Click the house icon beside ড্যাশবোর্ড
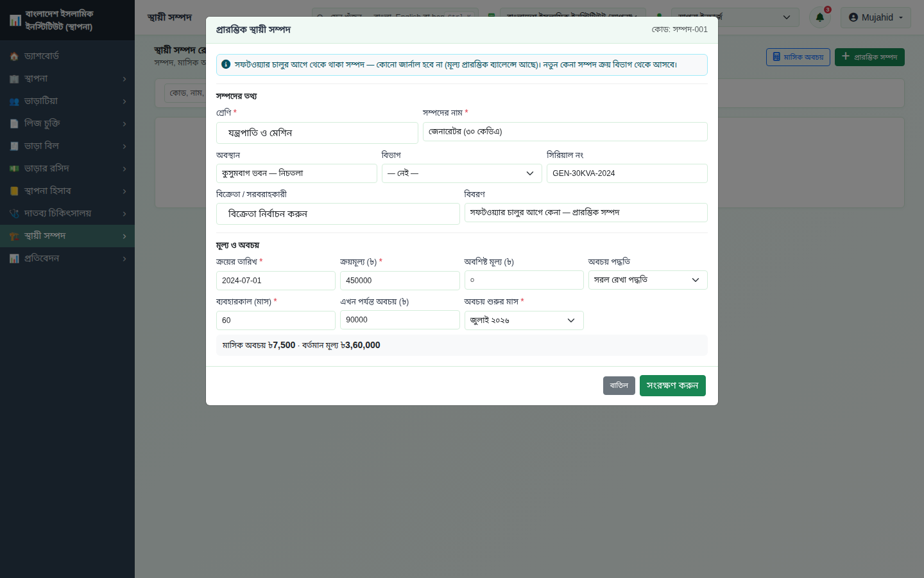This screenshot has height=578, width=924. [x=14, y=57]
